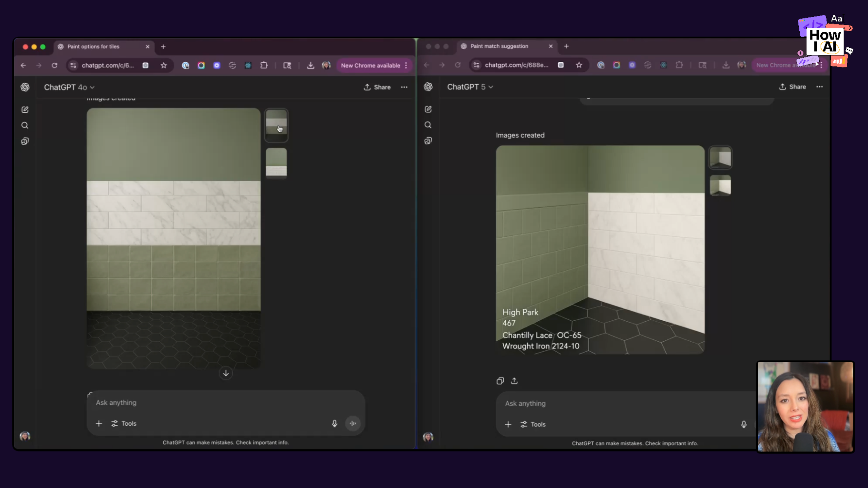The height and width of the screenshot is (488, 868).
Task: Open new tab in left Chrome window
Action: pos(163,46)
